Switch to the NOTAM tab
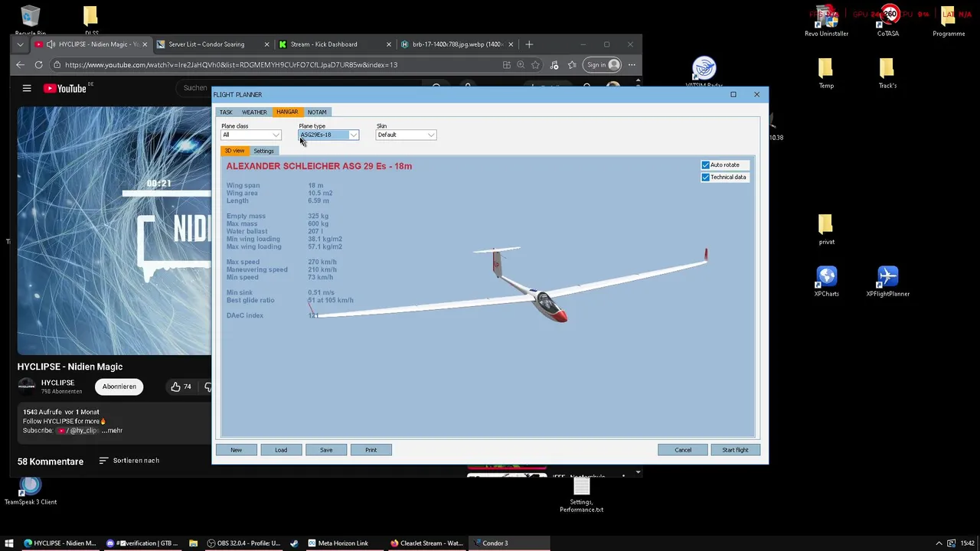This screenshot has height=551, width=980. pos(317,112)
